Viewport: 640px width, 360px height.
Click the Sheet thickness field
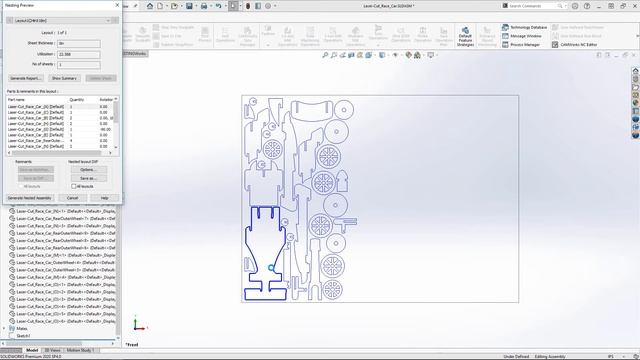(x=79, y=43)
